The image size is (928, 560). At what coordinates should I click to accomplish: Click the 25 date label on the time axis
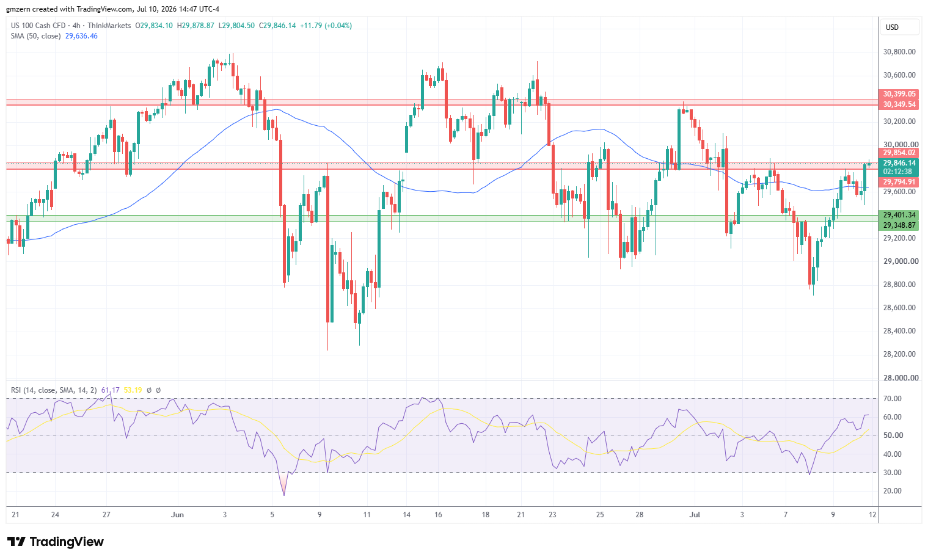click(x=600, y=515)
